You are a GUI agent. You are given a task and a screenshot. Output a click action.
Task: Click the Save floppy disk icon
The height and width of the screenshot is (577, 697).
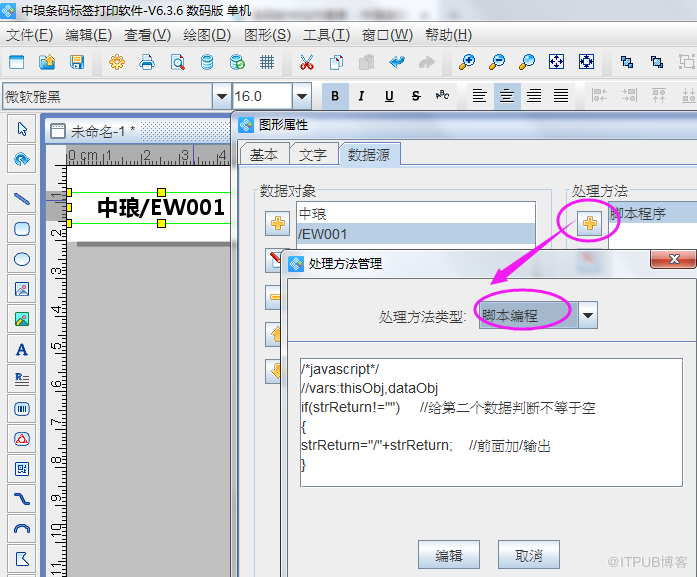click(x=77, y=62)
